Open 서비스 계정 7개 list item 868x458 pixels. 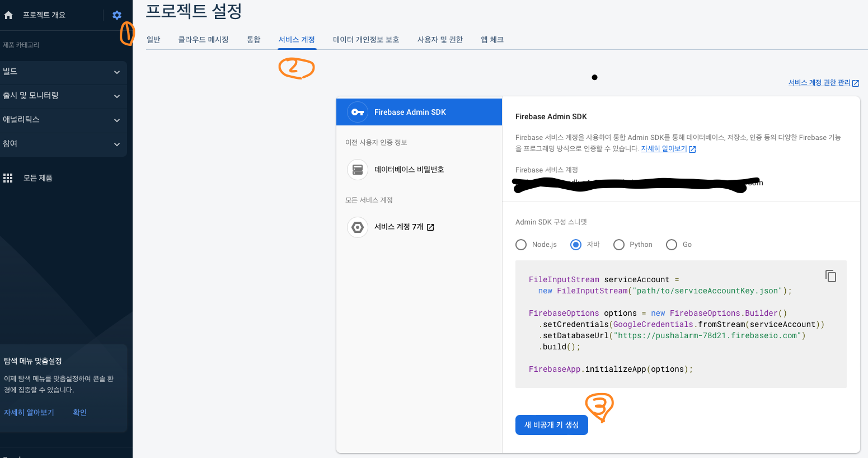click(x=419, y=227)
